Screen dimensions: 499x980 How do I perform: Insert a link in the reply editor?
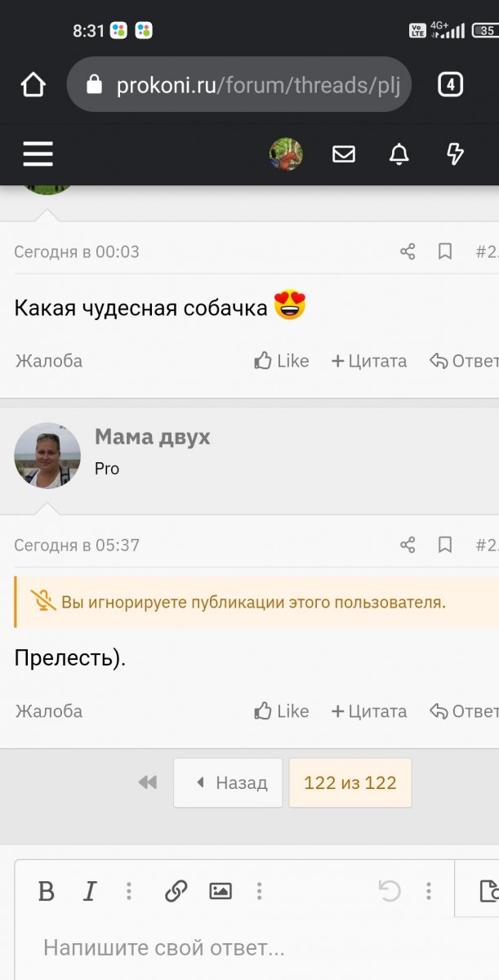[x=176, y=891]
